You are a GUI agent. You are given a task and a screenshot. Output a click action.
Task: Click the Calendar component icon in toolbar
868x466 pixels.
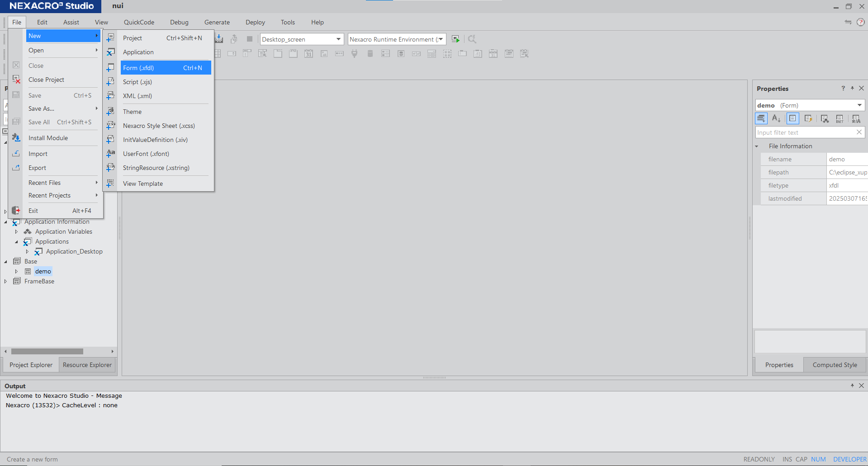308,54
